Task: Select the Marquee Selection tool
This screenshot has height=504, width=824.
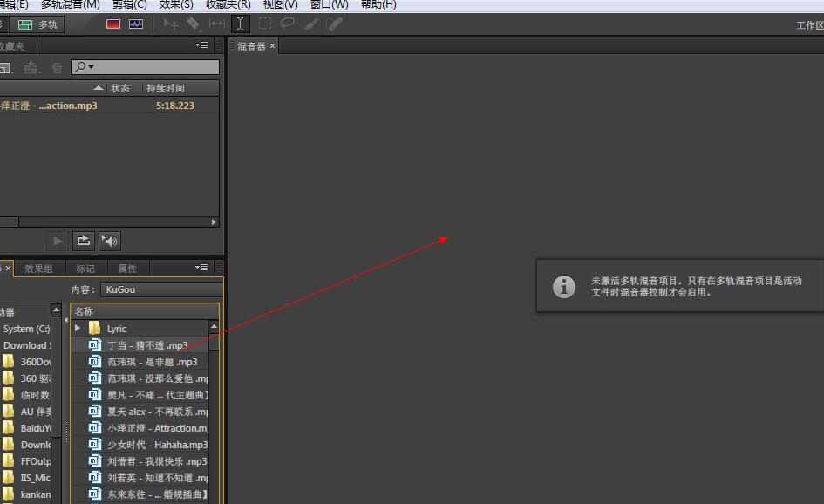Action: (265, 24)
